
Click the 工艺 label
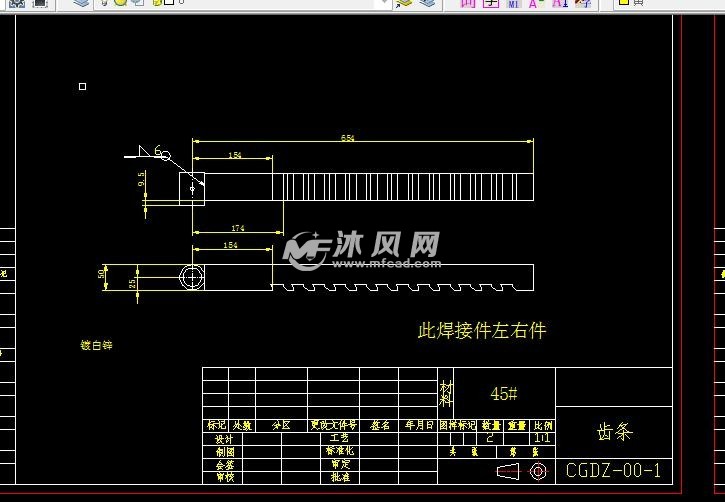(339, 437)
